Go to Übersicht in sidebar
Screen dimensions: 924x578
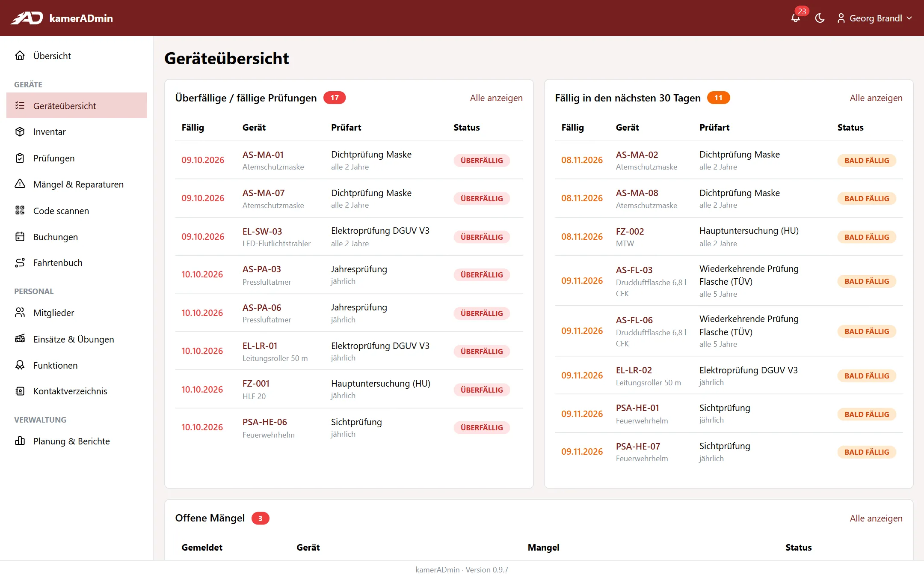[77, 56]
